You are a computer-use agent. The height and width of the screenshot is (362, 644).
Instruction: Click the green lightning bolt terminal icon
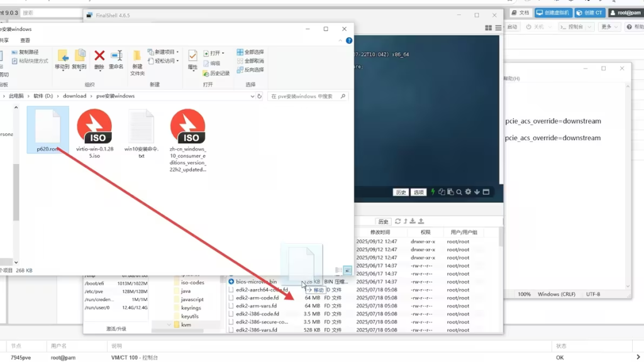pyautogui.click(x=433, y=192)
